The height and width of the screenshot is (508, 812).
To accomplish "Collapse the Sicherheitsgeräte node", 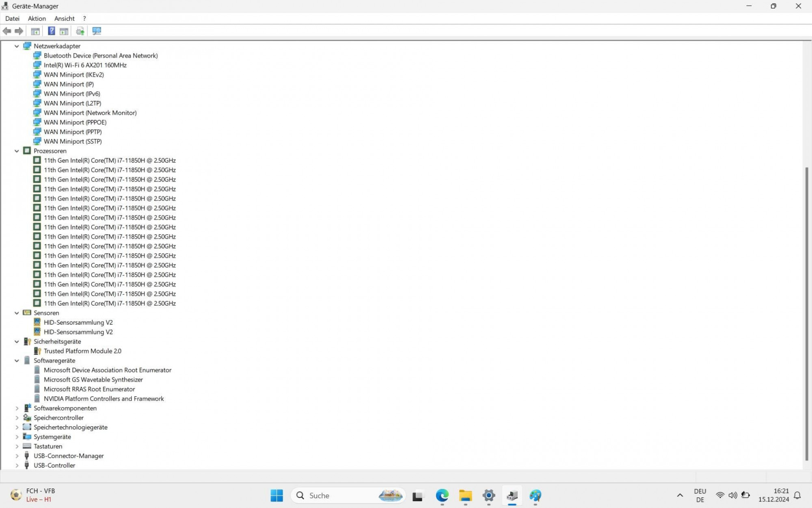I will point(17,342).
